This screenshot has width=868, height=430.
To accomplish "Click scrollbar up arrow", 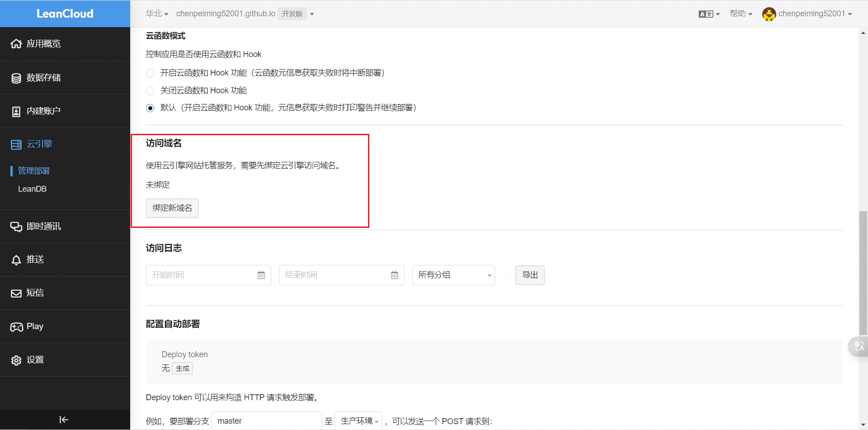I will click(863, 33).
